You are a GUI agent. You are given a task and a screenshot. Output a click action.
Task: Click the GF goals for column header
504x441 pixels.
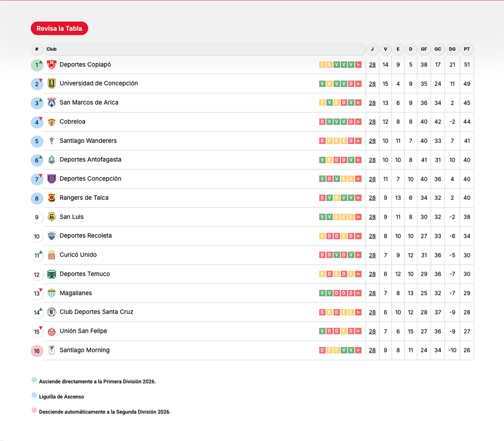point(424,49)
